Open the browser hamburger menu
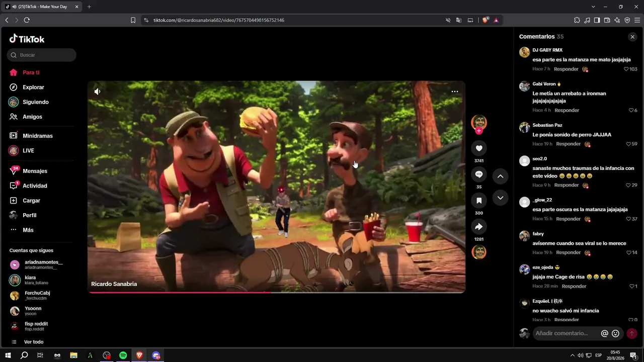 [637, 20]
